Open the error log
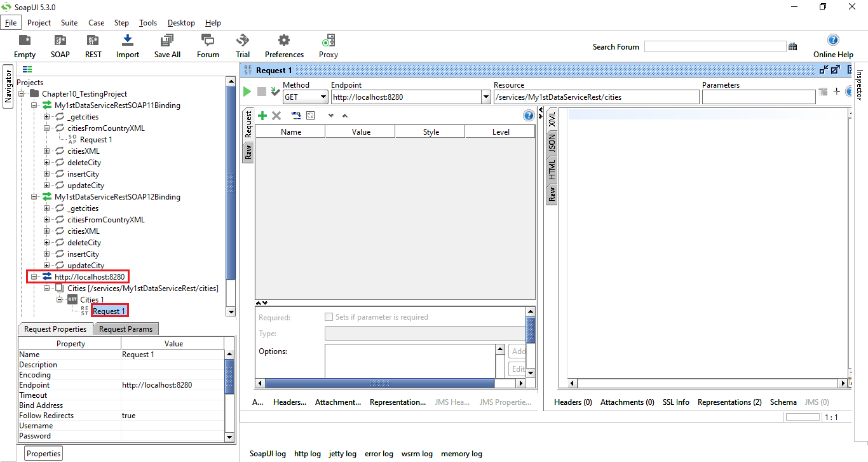Viewport: 868px width, 462px height. pyautogui.click(x=379, y=454)
